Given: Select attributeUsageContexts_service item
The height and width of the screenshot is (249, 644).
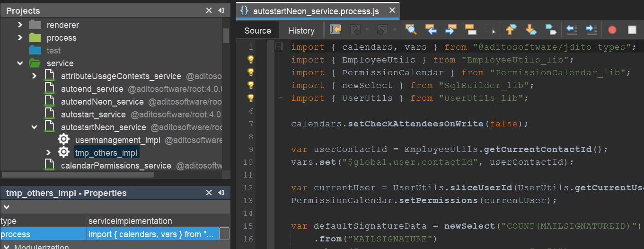Looking at the screenshot, I should click(121, 76).
